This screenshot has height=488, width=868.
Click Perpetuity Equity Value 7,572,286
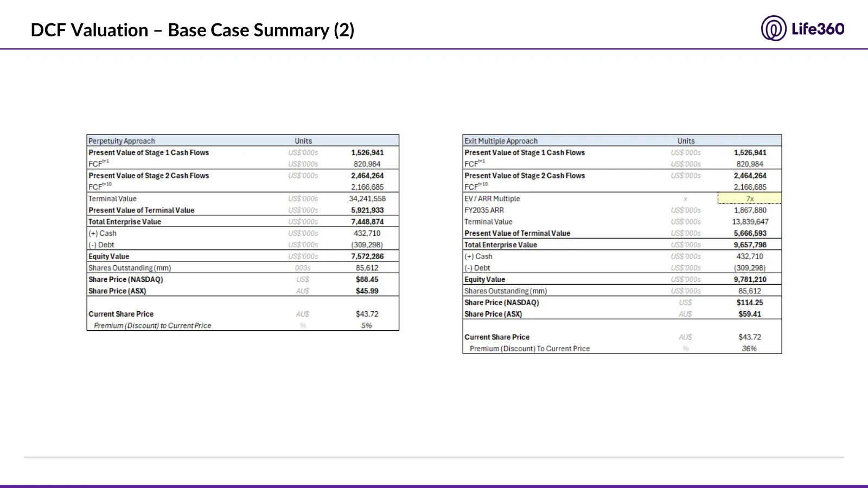pyautogui.click(x=367, y=256)
